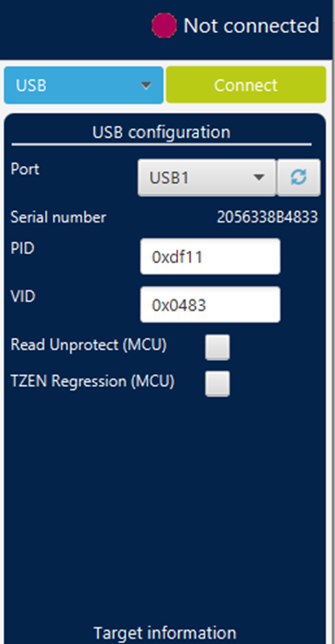Click the arrow on the USB1 port combo
Viewport: 335px width, 644px height.
(x=259, y=177)
